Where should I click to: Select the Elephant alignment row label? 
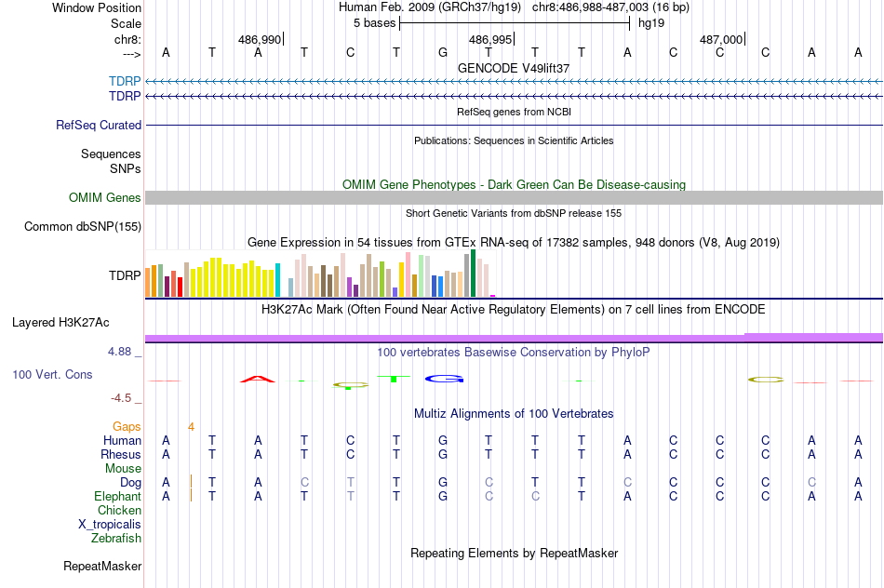pyautogui.click(x=118, y=497)
